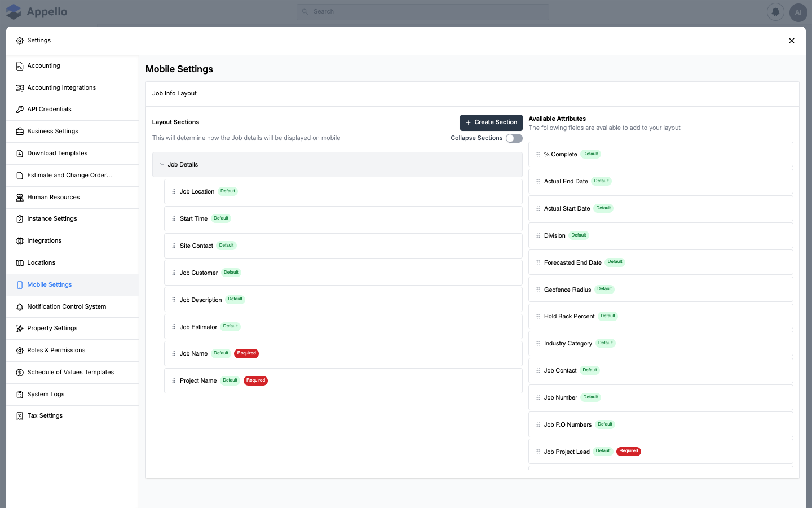Select the Forecasted End Date attribute
This screenshot has height=508, width=812.
coord(661,262)
